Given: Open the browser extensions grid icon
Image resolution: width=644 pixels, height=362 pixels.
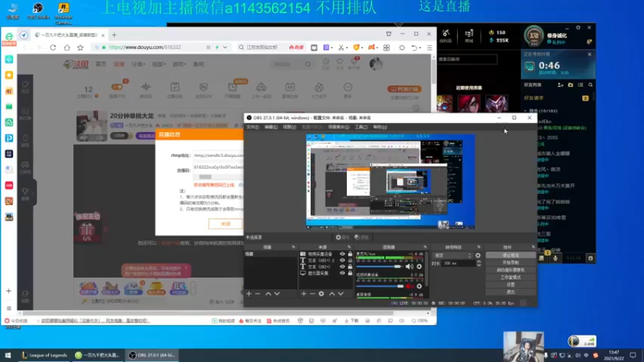Looking at the screenshot, I should point(386,47).
